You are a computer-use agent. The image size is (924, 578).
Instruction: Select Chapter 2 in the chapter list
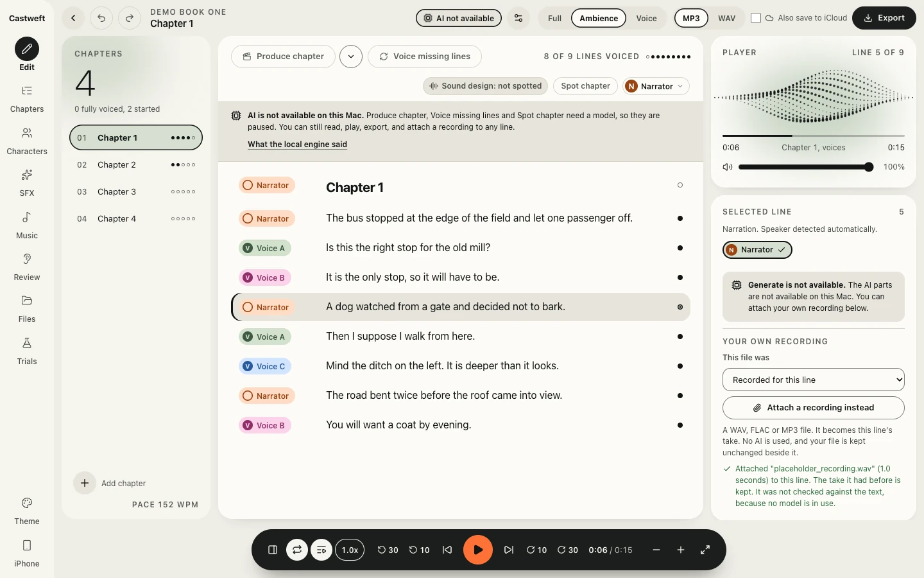point(136,165)
